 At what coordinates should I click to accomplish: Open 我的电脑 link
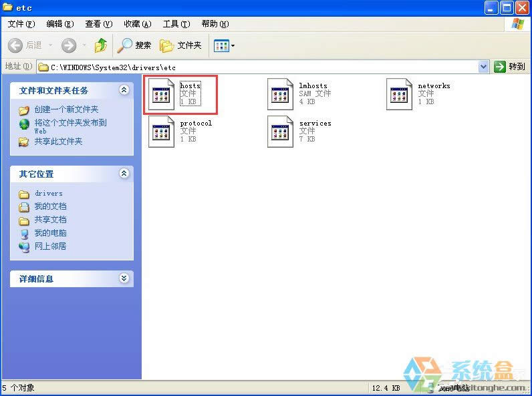click(x=50, y=233)
